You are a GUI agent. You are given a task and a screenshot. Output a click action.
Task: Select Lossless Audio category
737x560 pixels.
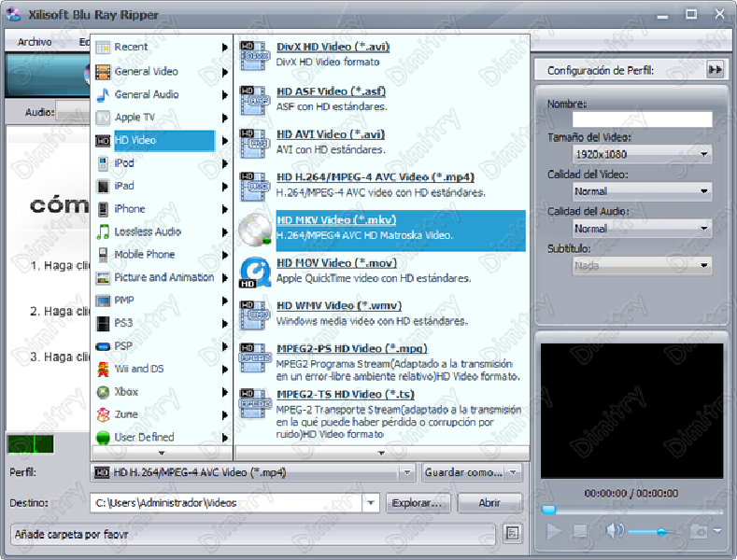[162, 231]
